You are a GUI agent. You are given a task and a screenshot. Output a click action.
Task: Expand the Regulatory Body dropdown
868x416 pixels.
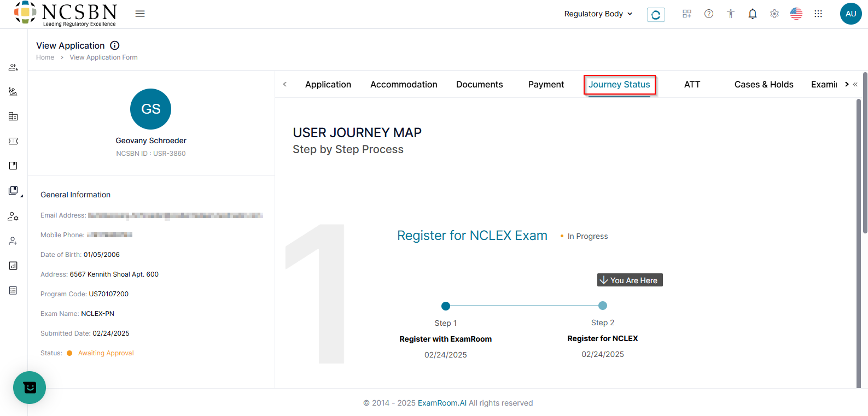tap(598, 14)
